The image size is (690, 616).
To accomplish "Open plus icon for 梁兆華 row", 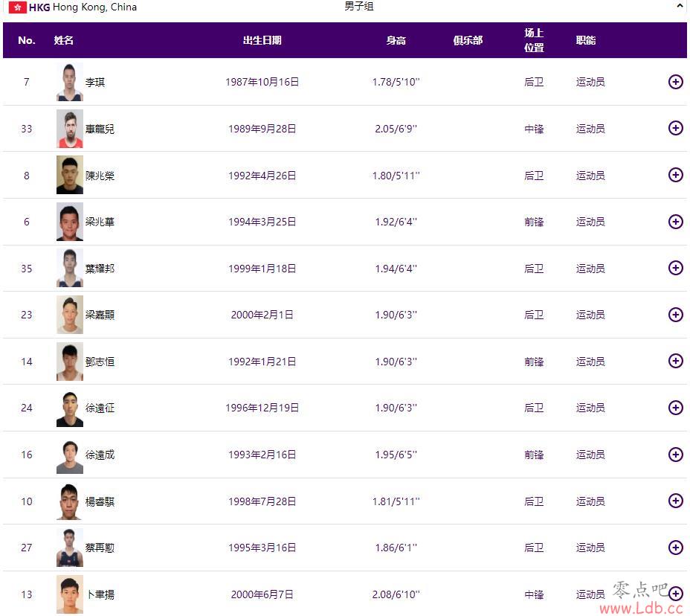I will 675,222.
